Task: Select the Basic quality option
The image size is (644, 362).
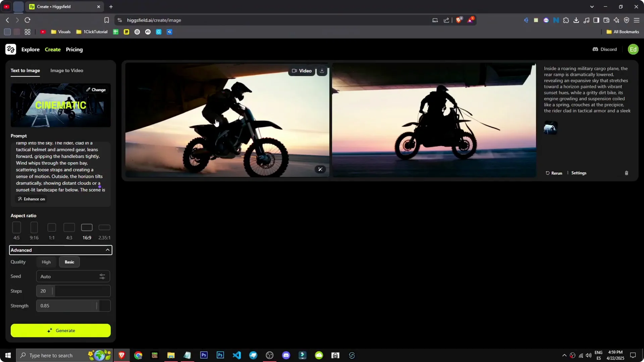Action: point(69,262)
